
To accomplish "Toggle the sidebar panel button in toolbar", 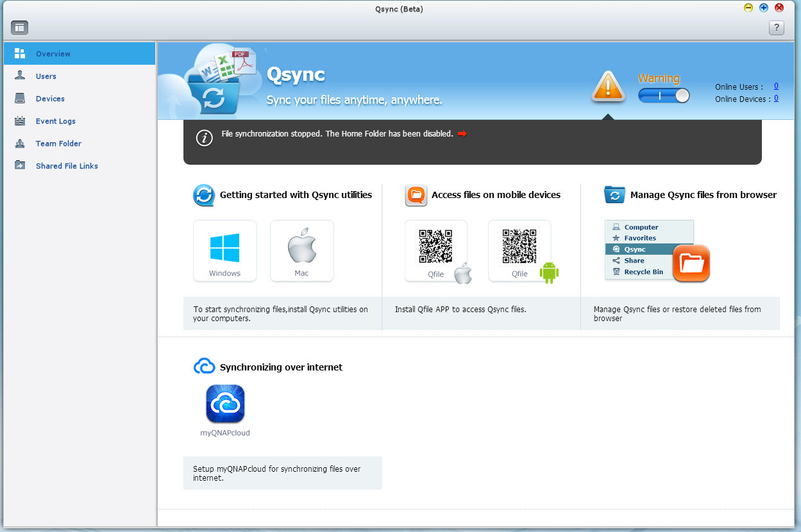I will (x=19, y=28).
